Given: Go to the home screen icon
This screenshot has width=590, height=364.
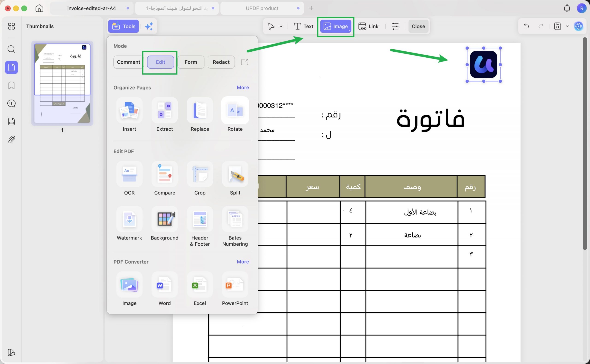Looking at the screenshot, I should click(x=39, y=8).
